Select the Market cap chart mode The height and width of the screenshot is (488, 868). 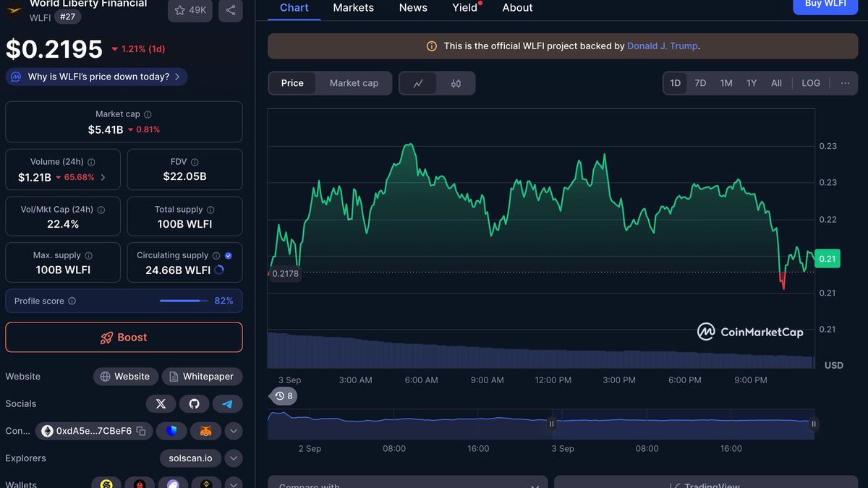coord(354,83)
